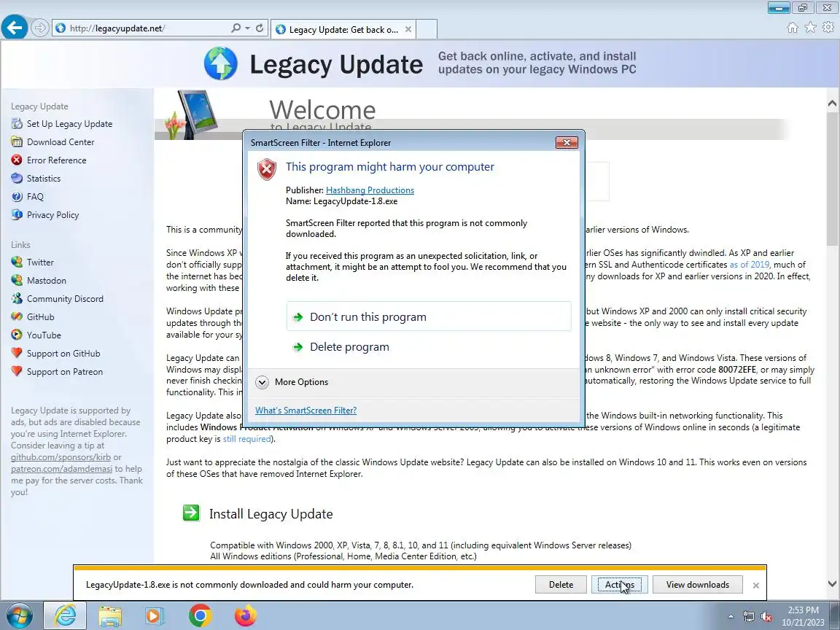Click the page scrollbar down arrow
Image resolution: width=840 pixels, height=630 pixels.
coord(832,584)
